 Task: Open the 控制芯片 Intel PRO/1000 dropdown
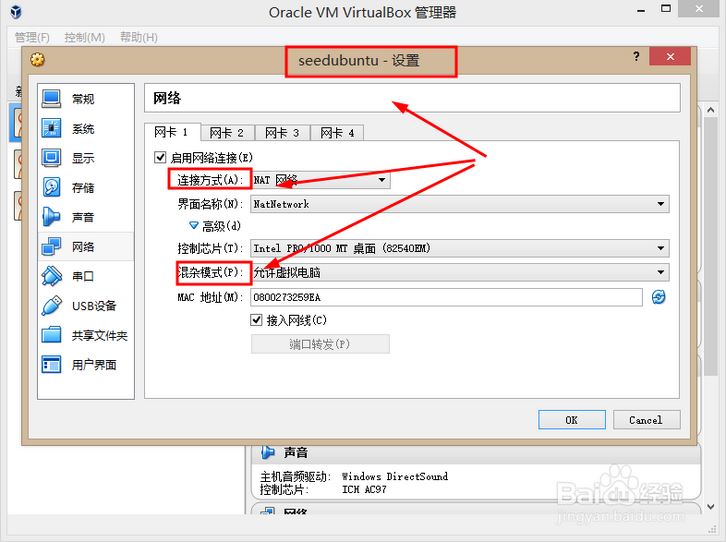(460, 248)
